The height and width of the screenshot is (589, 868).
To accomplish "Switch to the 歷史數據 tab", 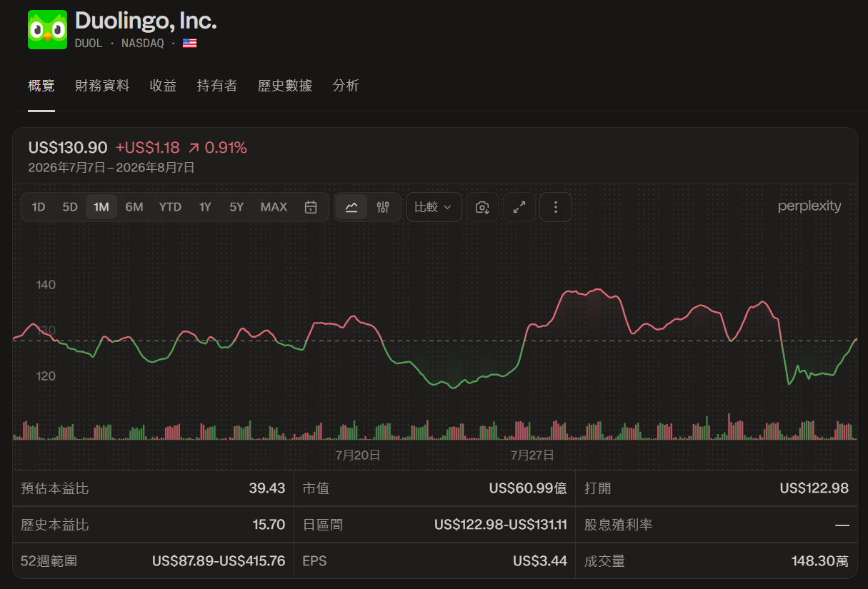I will click(285, 86).
